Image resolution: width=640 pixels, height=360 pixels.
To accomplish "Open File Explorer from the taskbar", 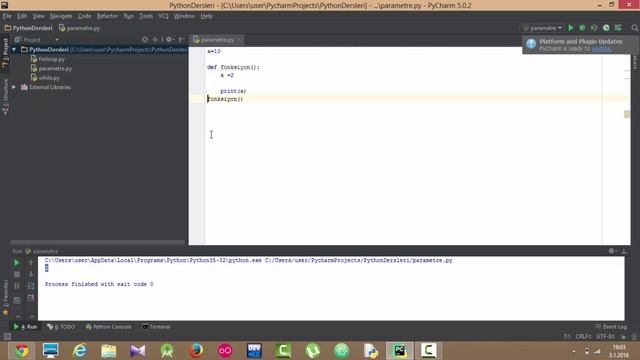I will 109,351.
